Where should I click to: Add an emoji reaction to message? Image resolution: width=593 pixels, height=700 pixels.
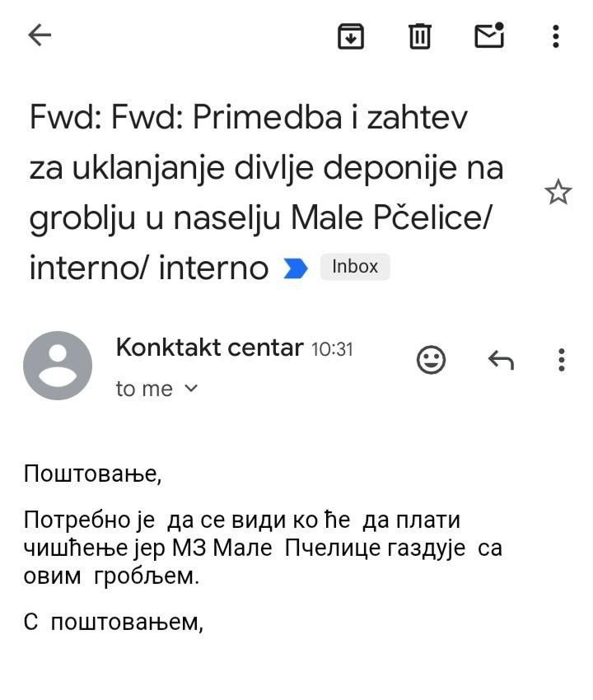pos(431,360)
